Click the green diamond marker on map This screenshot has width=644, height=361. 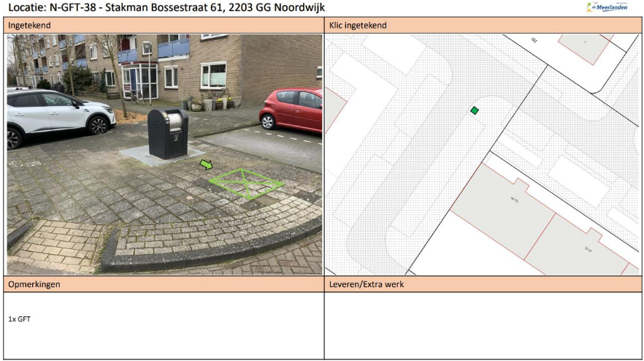coord(475,110)
